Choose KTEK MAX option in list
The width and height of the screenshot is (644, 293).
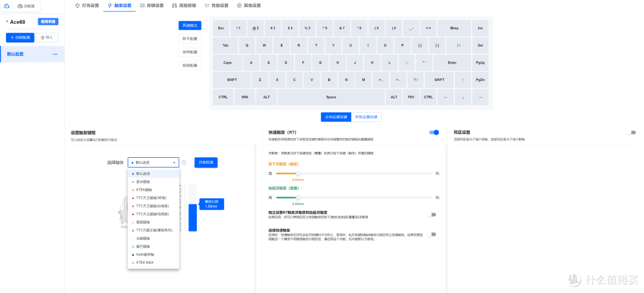[153, 263]
